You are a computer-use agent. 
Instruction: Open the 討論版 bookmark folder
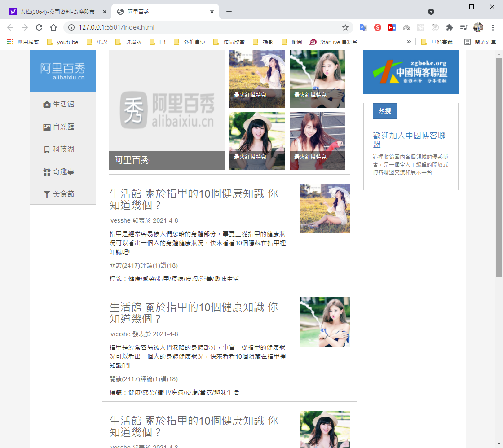[128, 42]
